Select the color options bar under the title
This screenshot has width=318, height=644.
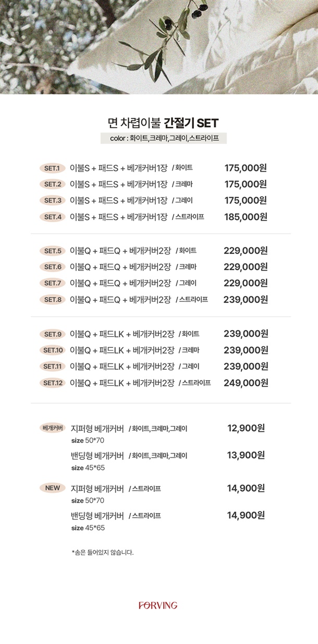point(163,138)
